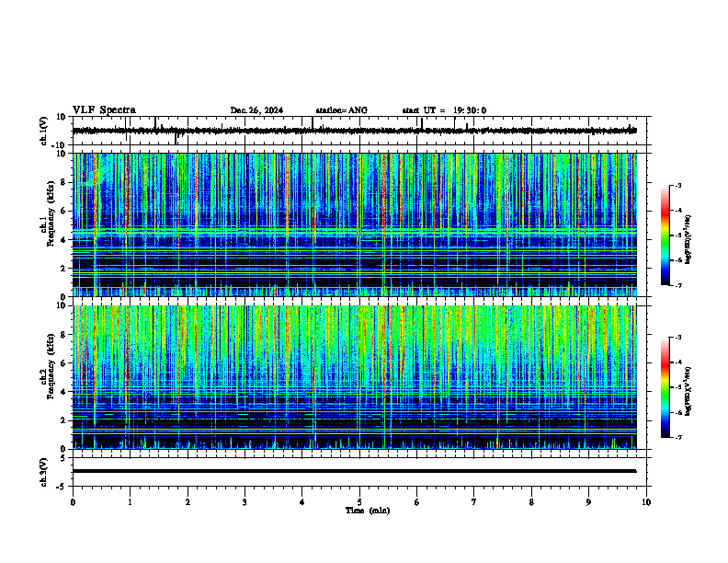The width and height of the screenshot is (728, 563).
Task: Click the 8 kHz tick on ch.2 spectrogram
Action: pos(63,335)
